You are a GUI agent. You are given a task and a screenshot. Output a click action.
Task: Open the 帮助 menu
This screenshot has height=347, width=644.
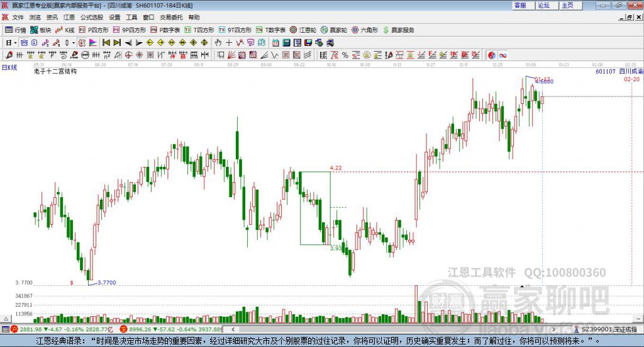click(x=194, y=17)
